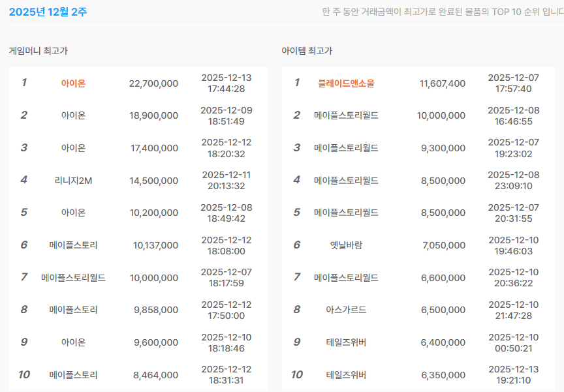Click timestamp 2025-12-08 16:46:55
Viewport: 564px width, 392px height.
[x=513, y=115]
